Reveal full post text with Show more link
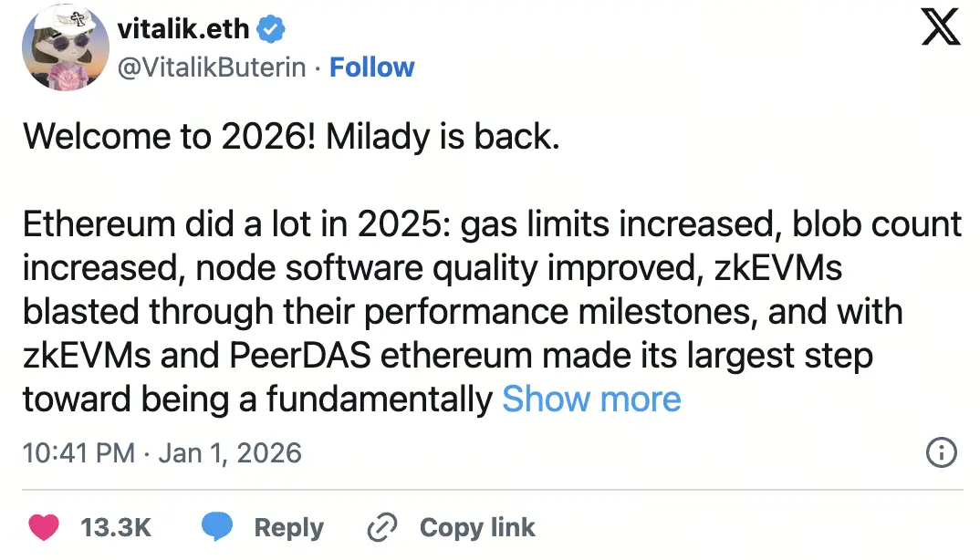The width and height of the screenshot is (980, 560). pyautogui.click(x=591, y=399)
